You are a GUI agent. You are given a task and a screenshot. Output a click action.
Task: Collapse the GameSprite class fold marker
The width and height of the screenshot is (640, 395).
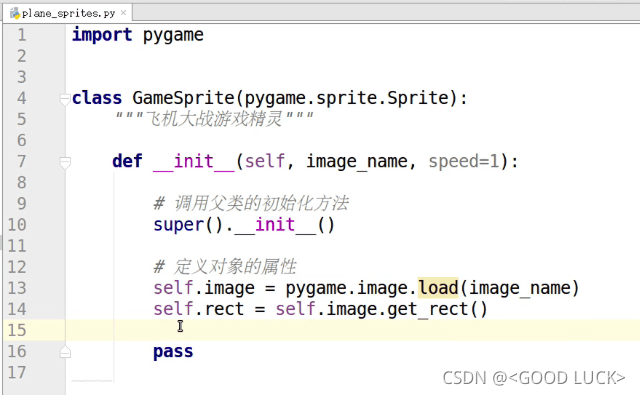[x=65, y=99]
